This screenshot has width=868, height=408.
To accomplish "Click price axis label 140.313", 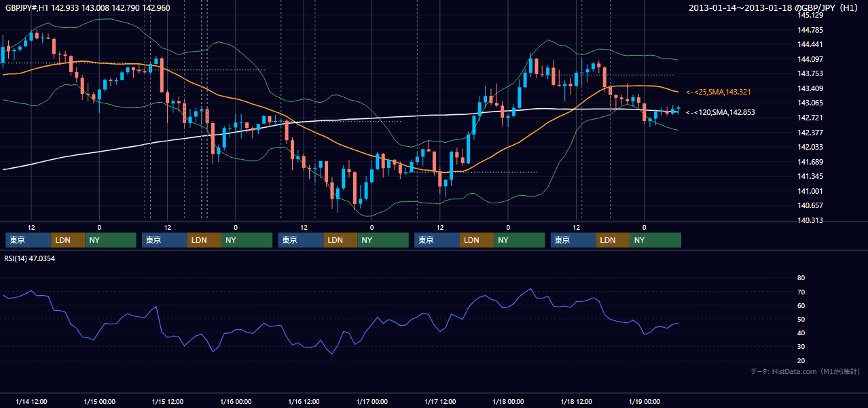I will pyautogui.click(x=810, y=220).
